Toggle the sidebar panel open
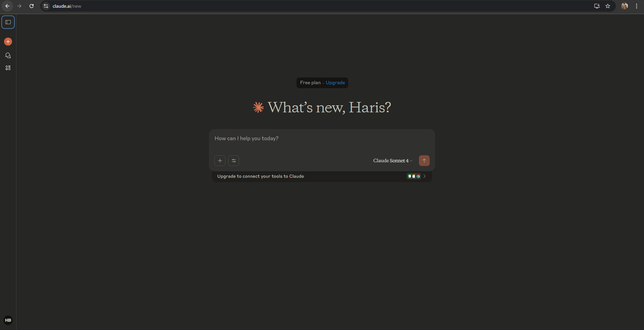Screen dimensions: 644x330 8,22
